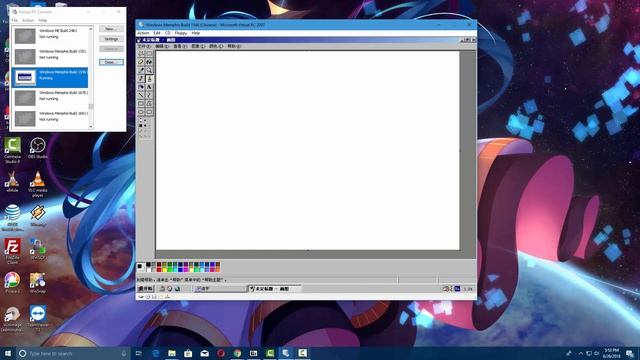Open the Picasa 3 desktop shortcut
The height and width of the screenshot is (360, 640).
(x=12, y=283)
